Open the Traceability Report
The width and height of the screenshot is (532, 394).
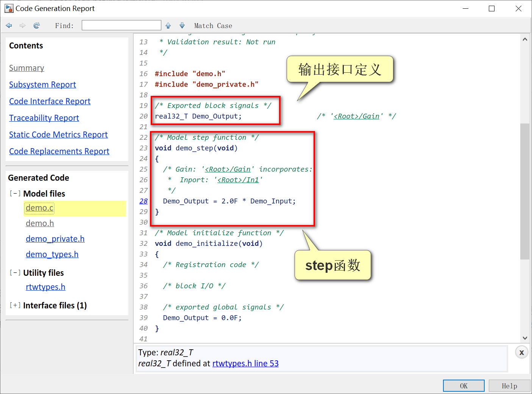click(x=44, y=118)
